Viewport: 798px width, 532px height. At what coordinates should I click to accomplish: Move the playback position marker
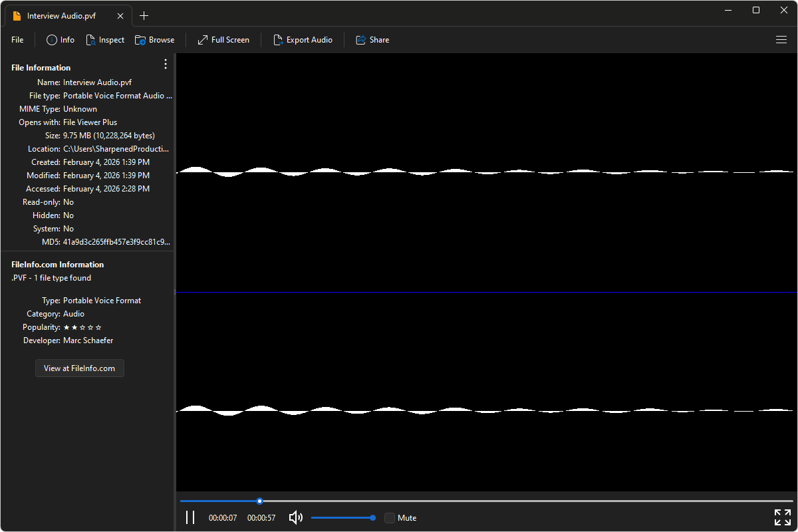coord(259,501)
